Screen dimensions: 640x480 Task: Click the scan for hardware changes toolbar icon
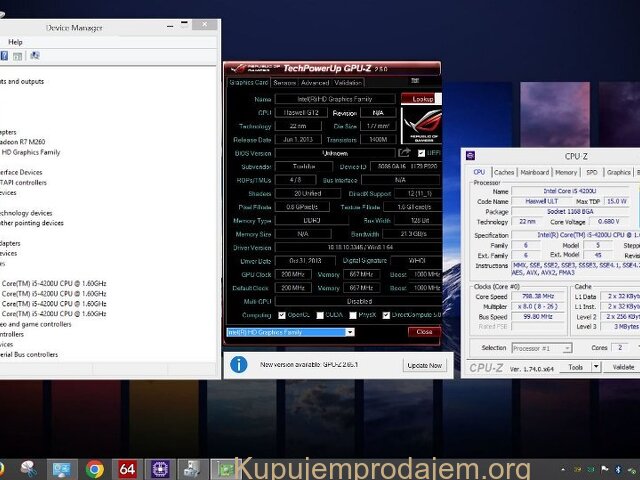35,56
